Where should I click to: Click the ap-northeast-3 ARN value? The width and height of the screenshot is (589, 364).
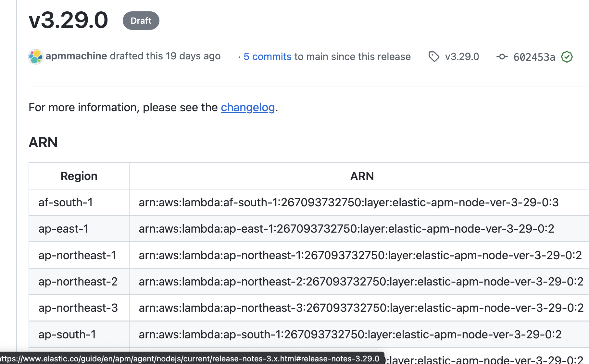(361, 308)
